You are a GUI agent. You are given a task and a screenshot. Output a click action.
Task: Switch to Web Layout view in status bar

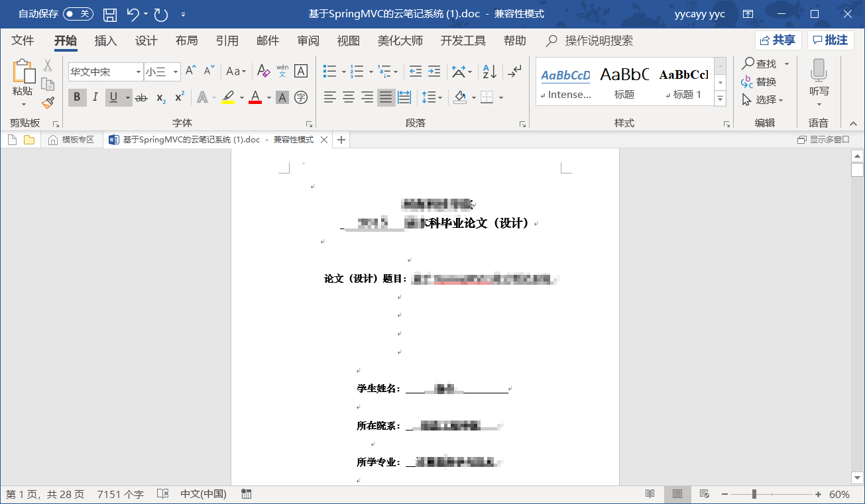pos(705,494)
